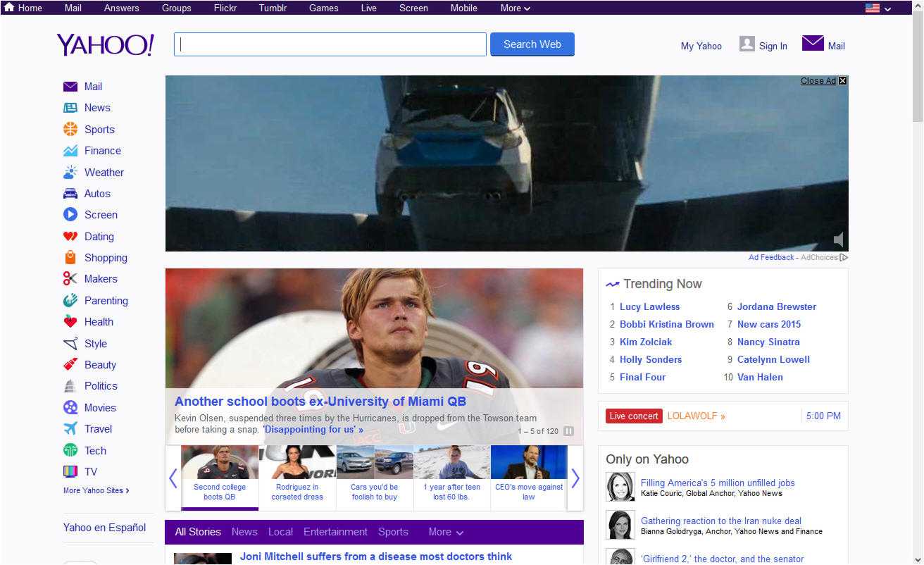Select the 'Cars you'd be foolish to buy' thumbnail
Screen dimensions: 924x565
375,477
